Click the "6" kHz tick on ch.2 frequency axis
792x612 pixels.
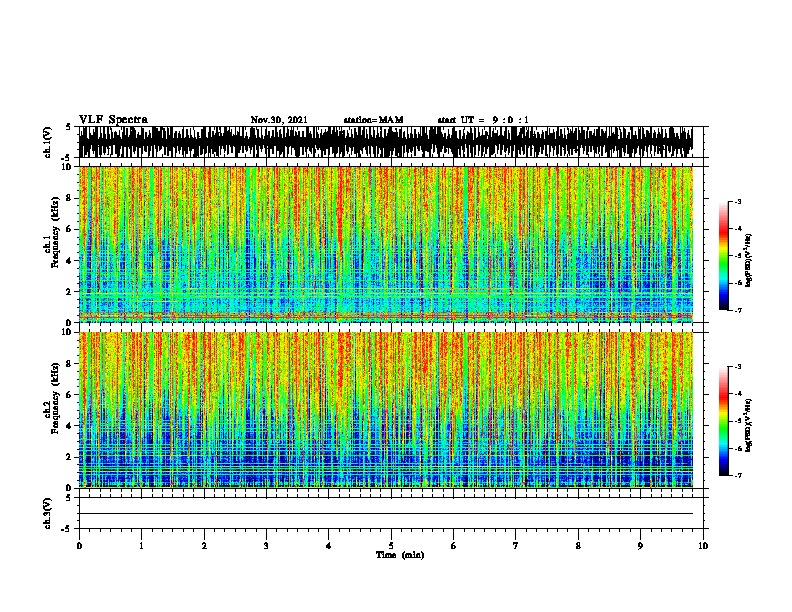(70, 394)
